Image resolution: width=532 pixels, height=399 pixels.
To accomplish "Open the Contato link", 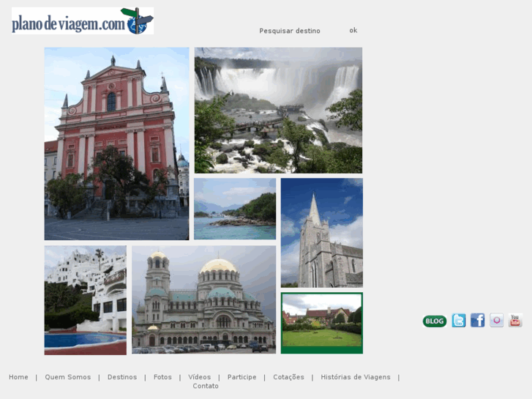I will click(206, 386).
